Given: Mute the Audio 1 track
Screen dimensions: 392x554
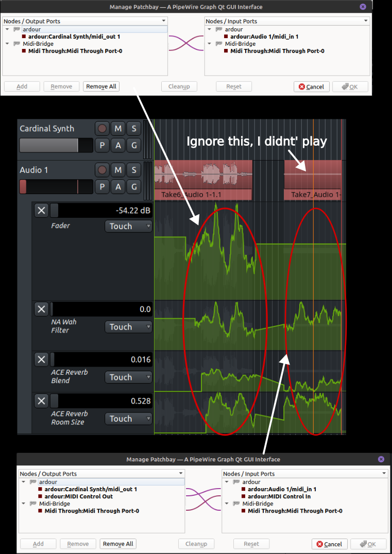Looking at the screenshot, I should (118, 169).
